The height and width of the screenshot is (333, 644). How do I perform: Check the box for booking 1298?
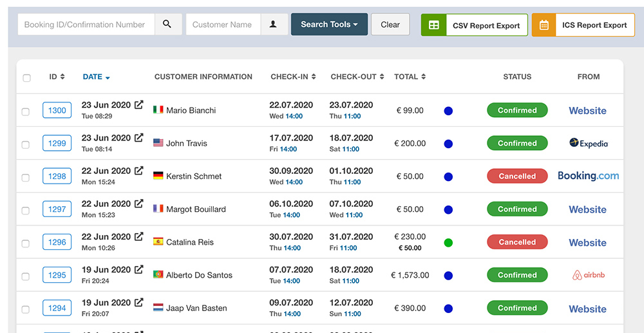pyautogui.click(x=26, y=177)
